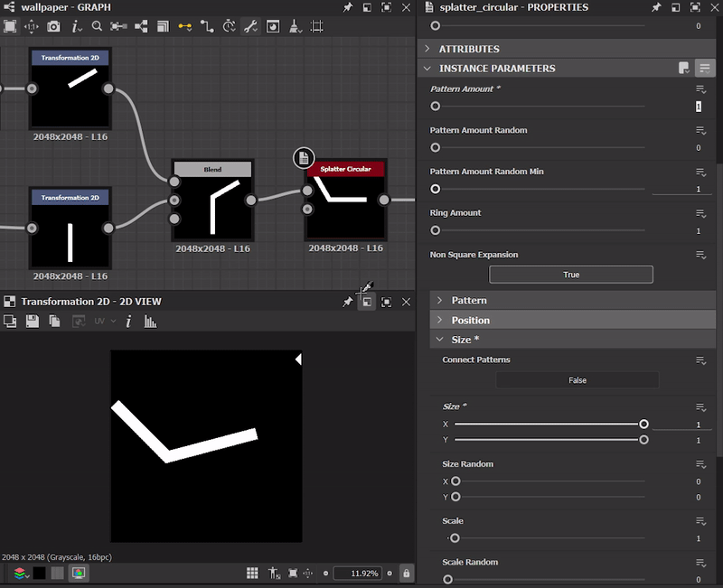The height and width of the screenshot is (588, 723).
Task: Toggle the zoom lock padlock icon
Action: [x=406, y=574]
